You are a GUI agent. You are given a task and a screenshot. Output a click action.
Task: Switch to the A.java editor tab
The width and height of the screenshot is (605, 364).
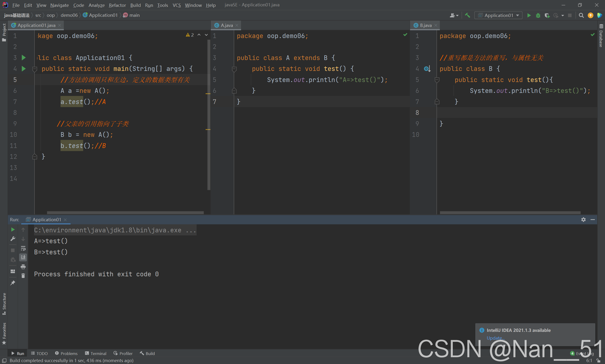pos(226,25)
